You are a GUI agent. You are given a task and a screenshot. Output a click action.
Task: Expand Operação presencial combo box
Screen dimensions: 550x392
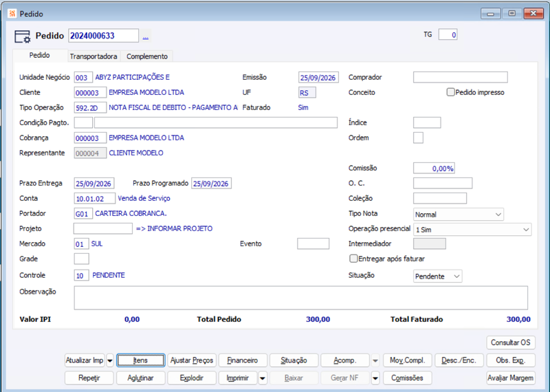click(472, 230)
